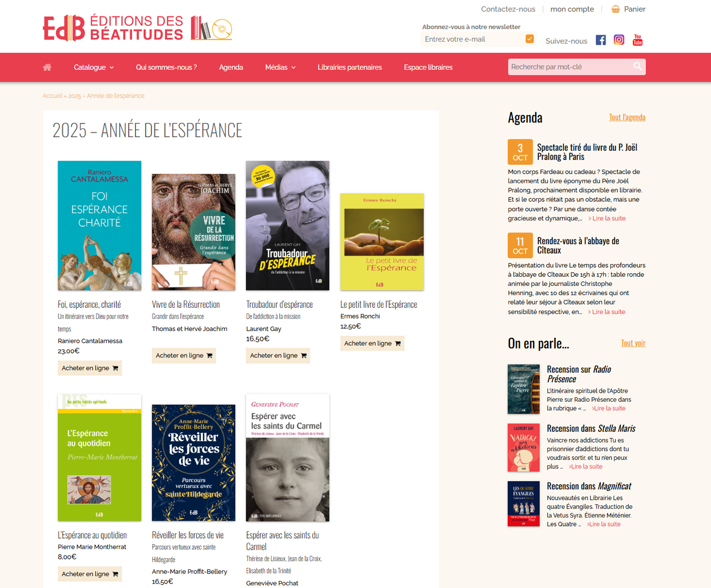The image size is (711, 588).
Task: Click the Accueil breadcrumb link
Action: coord(52,96)
